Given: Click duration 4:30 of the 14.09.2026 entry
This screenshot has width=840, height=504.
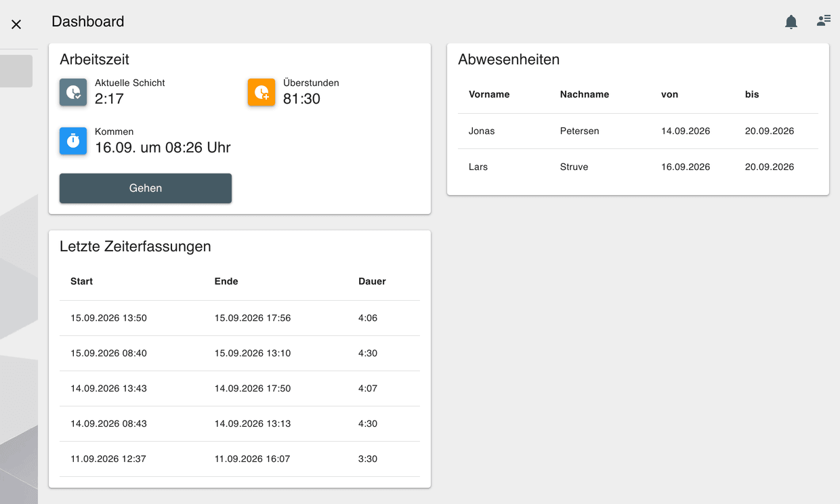Looking at the screenshot, I should [368, 423].
